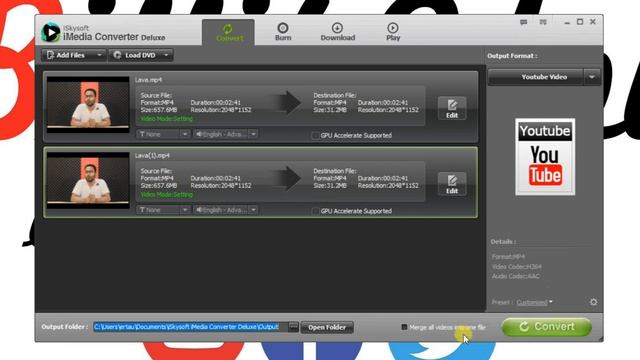The image size is (640, 360).
Task: Edit the Lava(1).mp4 video
Action: 452,184
